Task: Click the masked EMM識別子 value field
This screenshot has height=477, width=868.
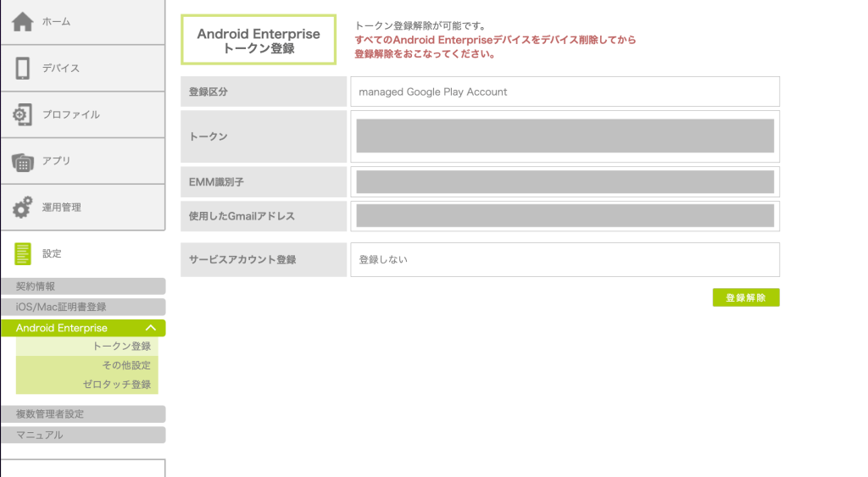Action: [x=565, y=182]
